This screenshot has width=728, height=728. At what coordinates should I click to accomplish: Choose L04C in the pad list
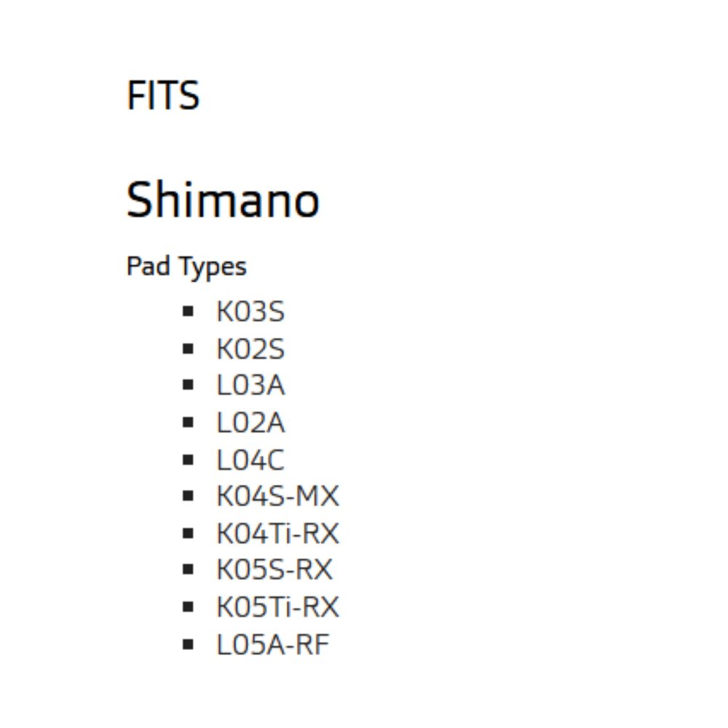[x=250, y=460]
